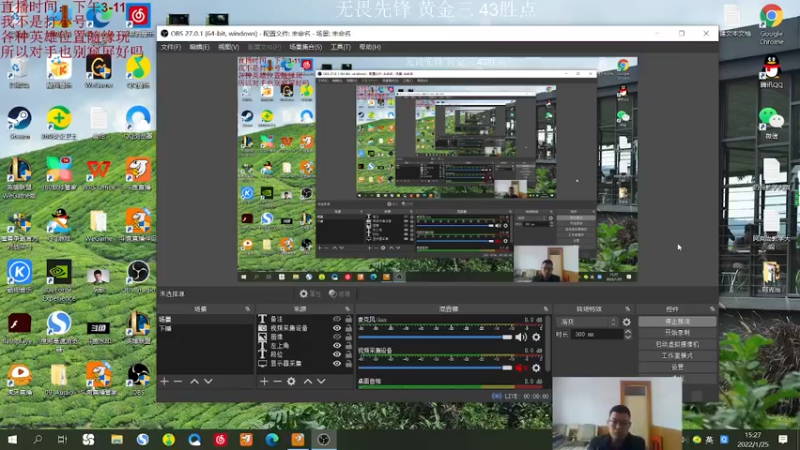
Task: Click 停止推流 button
Action: (677, 321)
